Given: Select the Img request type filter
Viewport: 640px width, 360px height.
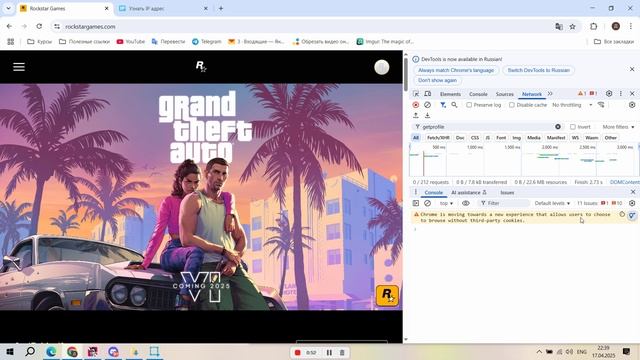Looking at the screenshot, I should tap(517, 138).
